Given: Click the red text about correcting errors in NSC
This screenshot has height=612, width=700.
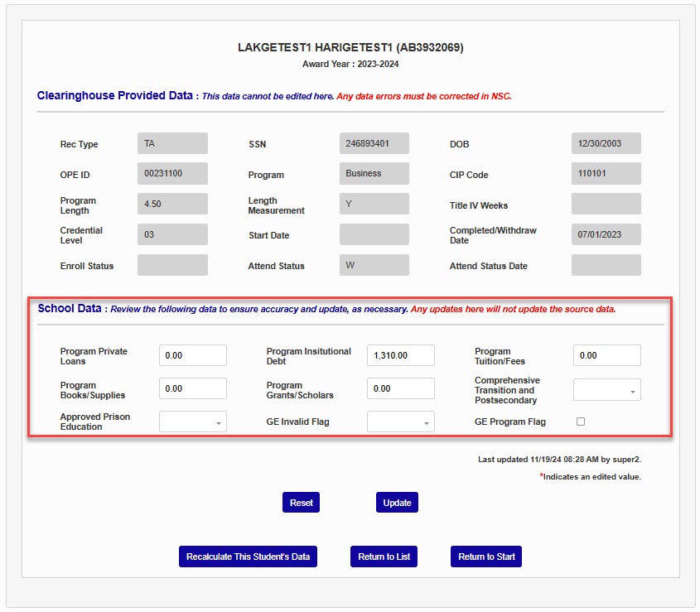Looking at the screenshot, I should coord(424,96).
